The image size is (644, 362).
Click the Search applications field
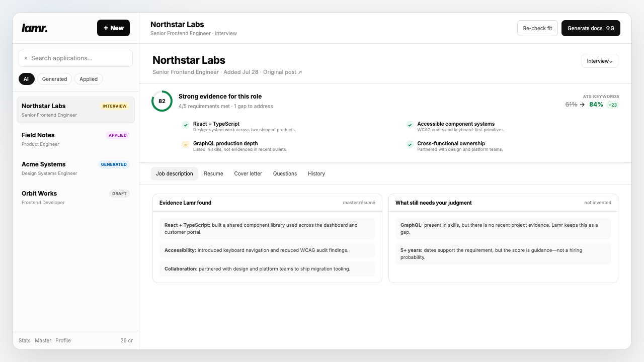75,58
